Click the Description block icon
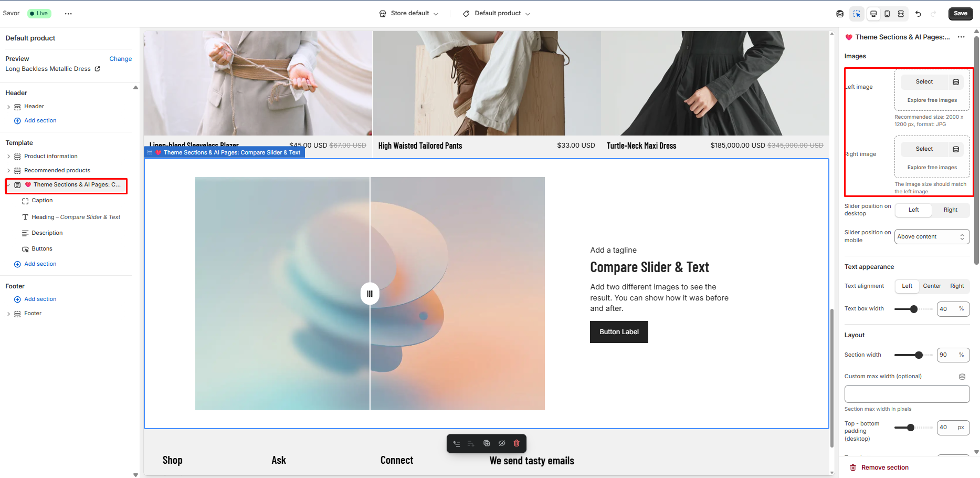 pos(25,233)
